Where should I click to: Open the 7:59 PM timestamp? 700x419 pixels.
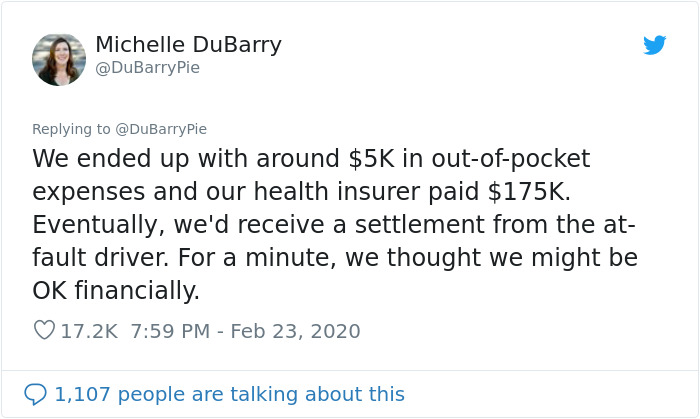coord(170,330)
